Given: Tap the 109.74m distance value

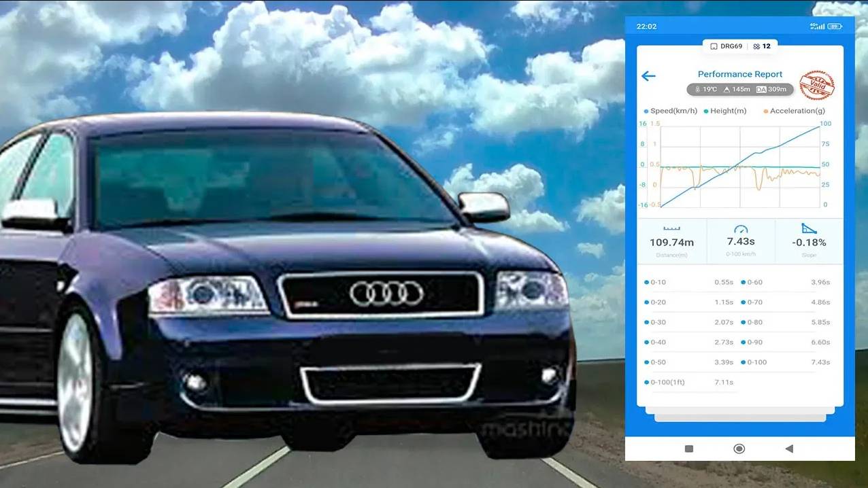Looking at the screenshot, I should coord(671,243).
